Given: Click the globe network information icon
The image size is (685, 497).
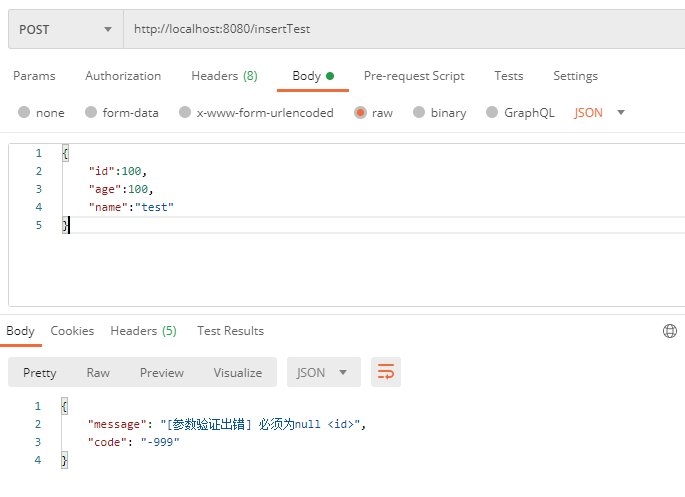Looking at the screenshot, I should 670,331.
